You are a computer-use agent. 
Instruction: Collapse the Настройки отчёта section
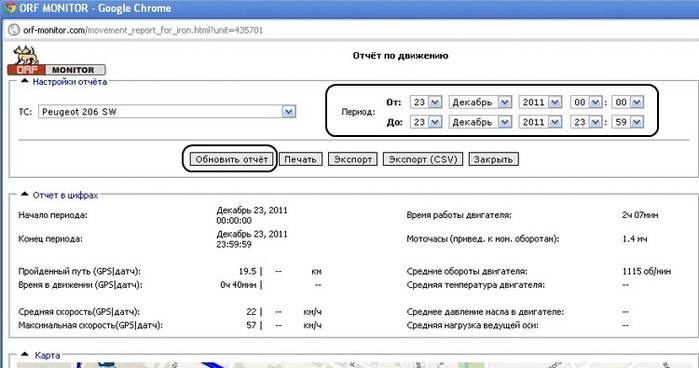(x=25, y=81)
